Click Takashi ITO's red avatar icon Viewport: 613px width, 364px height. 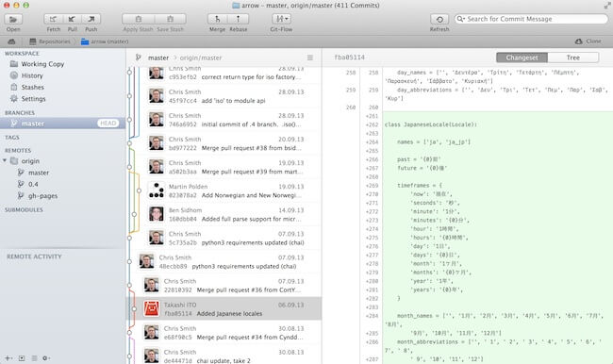(151, 309)
